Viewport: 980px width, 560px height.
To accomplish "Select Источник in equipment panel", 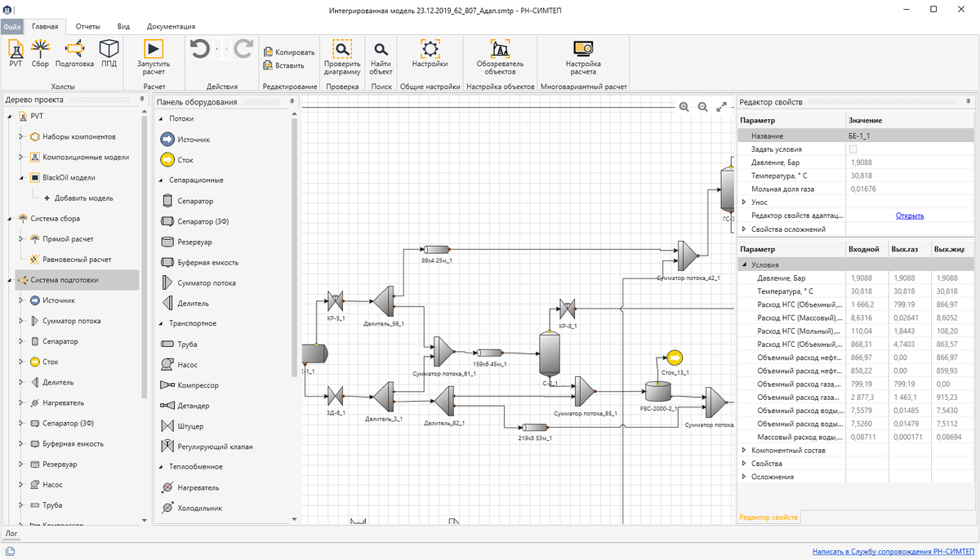I will pyautogui.click(x=185, y=140).
